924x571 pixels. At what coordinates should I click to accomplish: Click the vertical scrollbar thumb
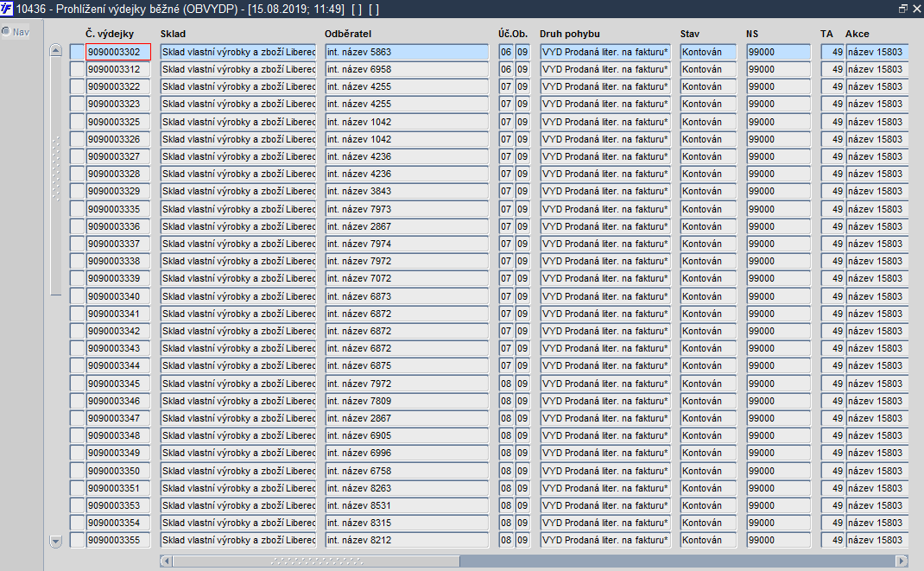point(56,175)
